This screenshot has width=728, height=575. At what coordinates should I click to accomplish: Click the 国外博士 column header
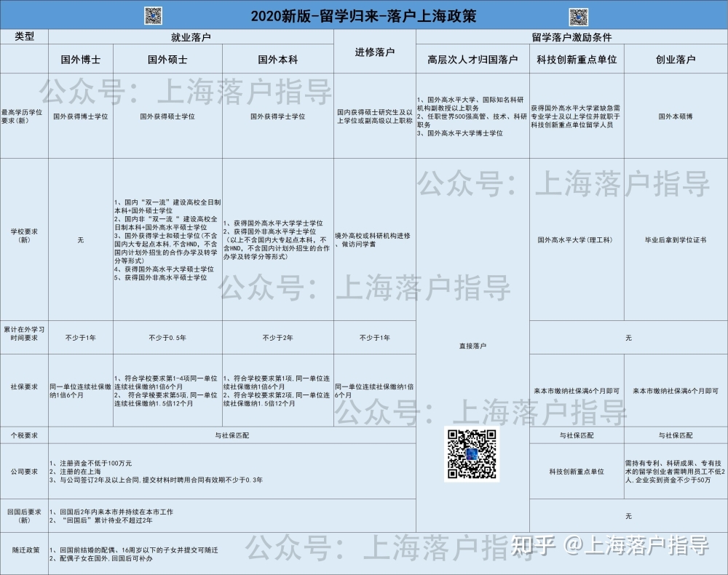[x=81, y=59]
